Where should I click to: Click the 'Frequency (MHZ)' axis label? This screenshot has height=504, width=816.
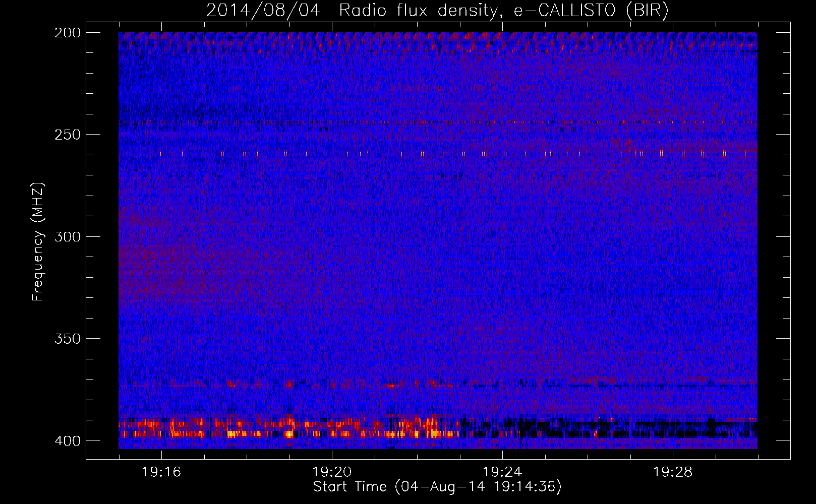[x=38, y=242]
